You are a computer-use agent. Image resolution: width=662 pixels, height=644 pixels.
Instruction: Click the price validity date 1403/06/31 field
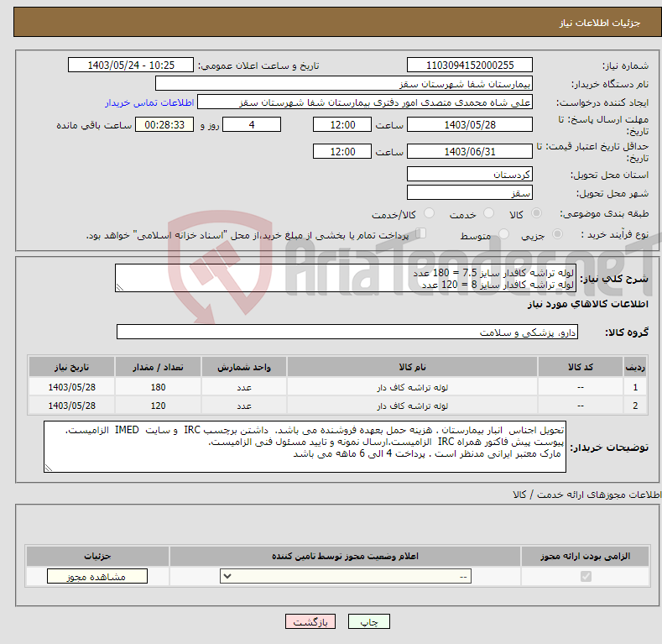coord(470,151)
